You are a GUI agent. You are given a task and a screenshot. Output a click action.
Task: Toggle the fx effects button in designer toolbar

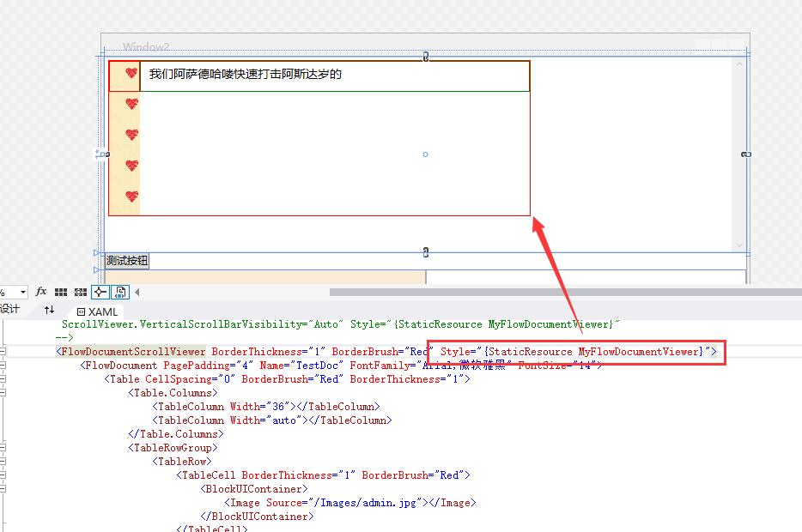(41, 292)
